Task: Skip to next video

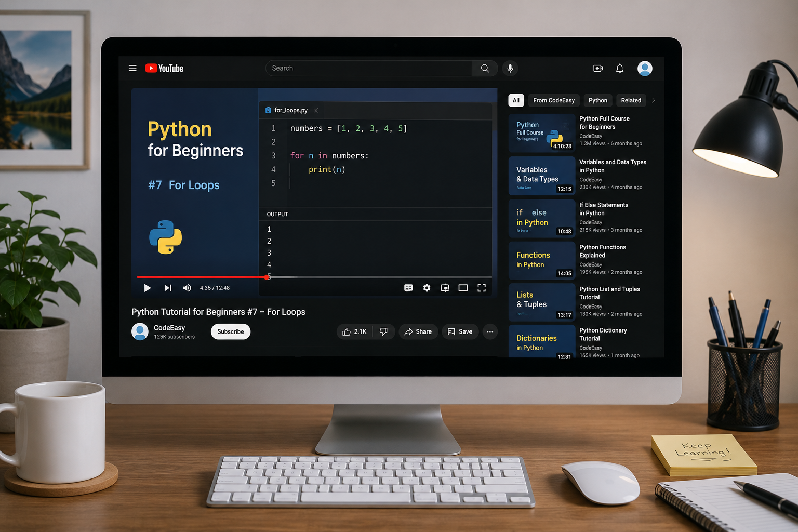Action: pyautogui.click(x=167, y=288)
